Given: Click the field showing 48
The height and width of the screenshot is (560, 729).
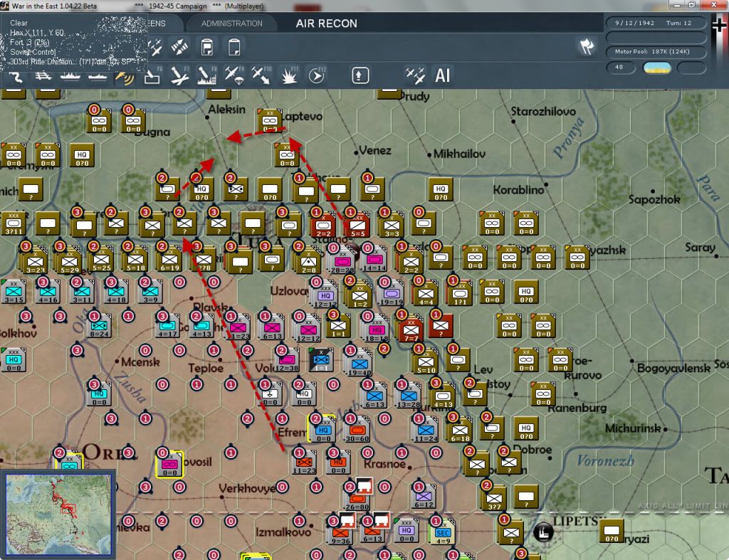Looking at the screenshot, I should coord(621,68).
